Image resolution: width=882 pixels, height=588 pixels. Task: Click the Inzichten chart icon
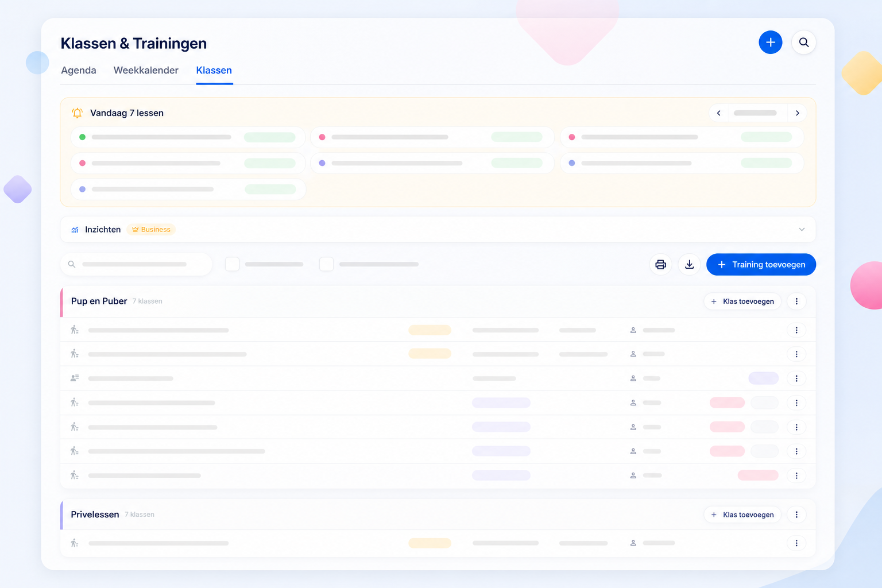point(75,230)
